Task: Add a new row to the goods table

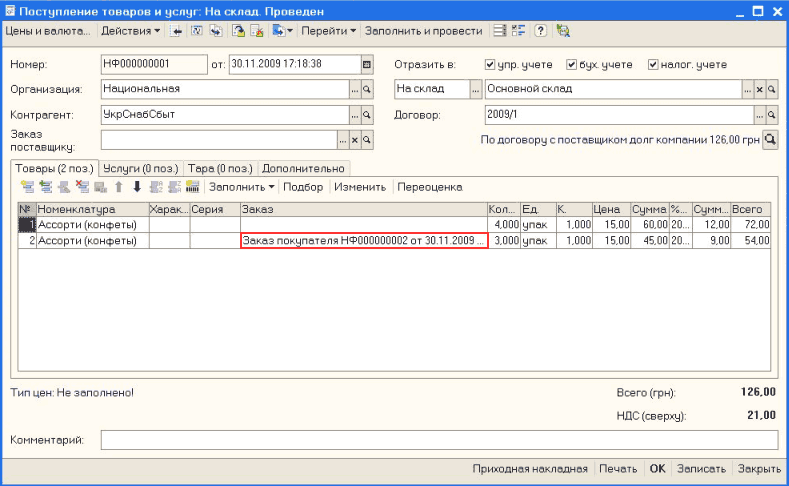Action: coord(27,187)
